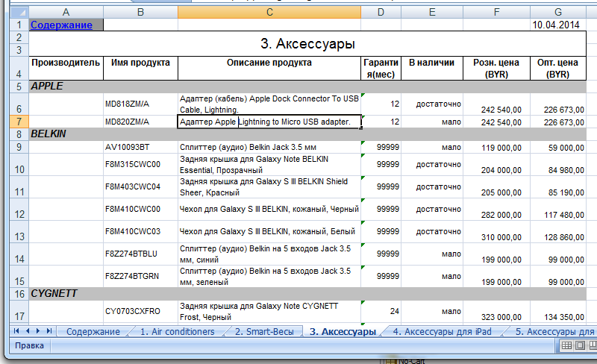
Task: Select header cell Имя продукта
Action: (x=140, y=69)
